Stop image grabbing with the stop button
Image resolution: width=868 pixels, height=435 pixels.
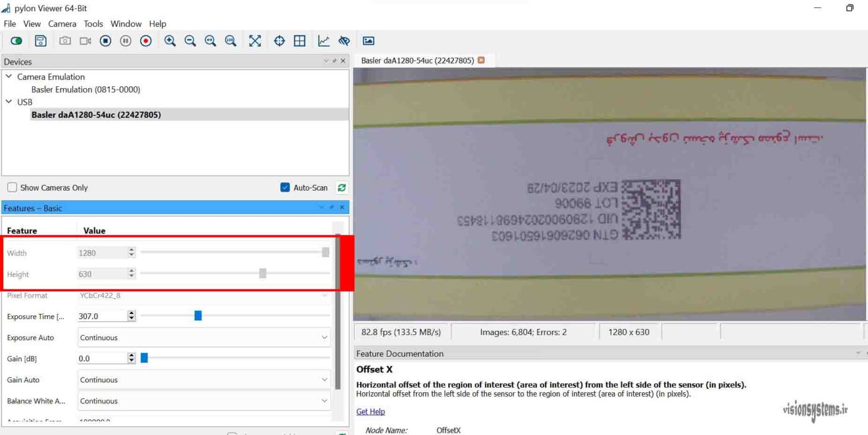pyautogui.click(x=105, y=41)
